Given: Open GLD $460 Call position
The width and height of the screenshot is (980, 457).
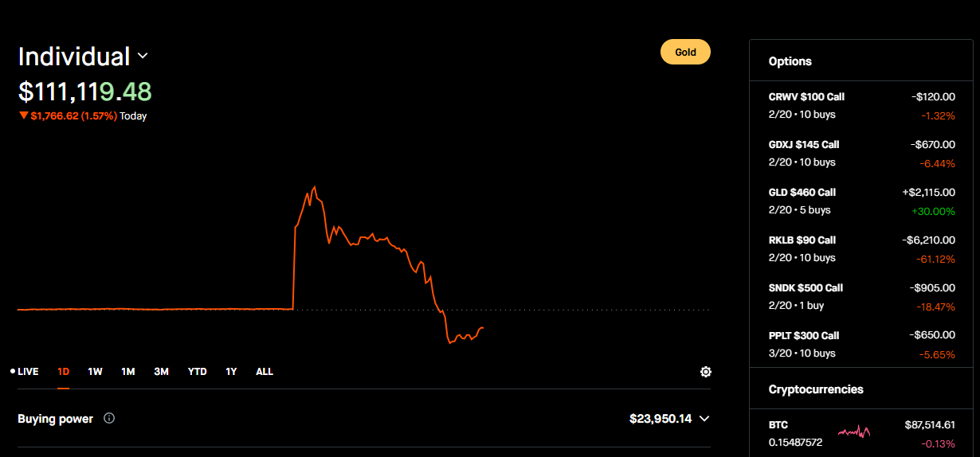Looking at the screenshot, I should point(861,201).
